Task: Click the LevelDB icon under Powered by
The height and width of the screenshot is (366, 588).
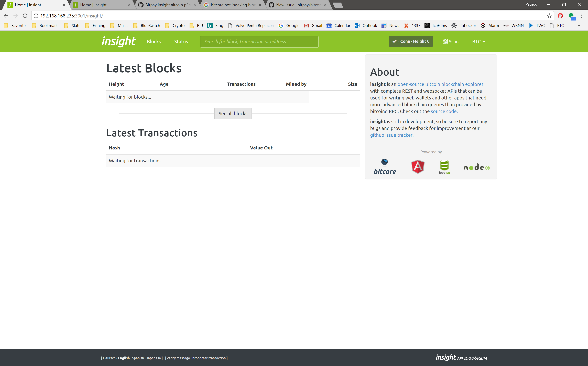Action: pyautogui.click(x=444, y=166)
